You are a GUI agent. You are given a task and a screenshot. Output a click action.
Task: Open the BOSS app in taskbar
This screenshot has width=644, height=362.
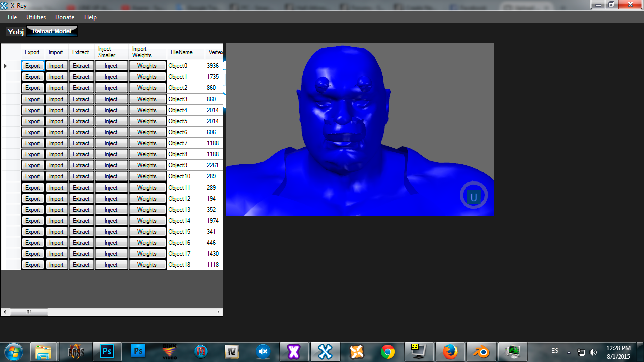76,351
